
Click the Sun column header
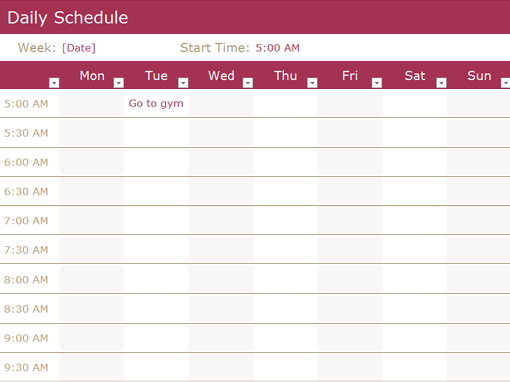tap(479, 76)
